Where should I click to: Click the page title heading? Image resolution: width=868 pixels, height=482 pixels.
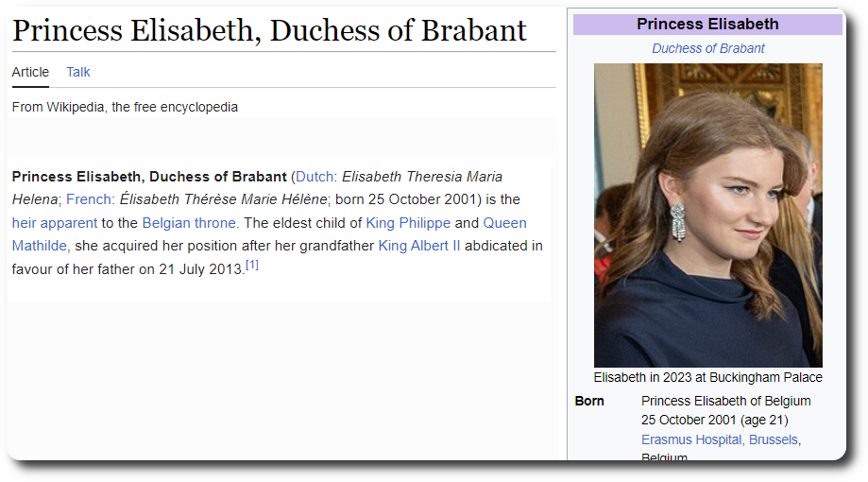[269, 30]
